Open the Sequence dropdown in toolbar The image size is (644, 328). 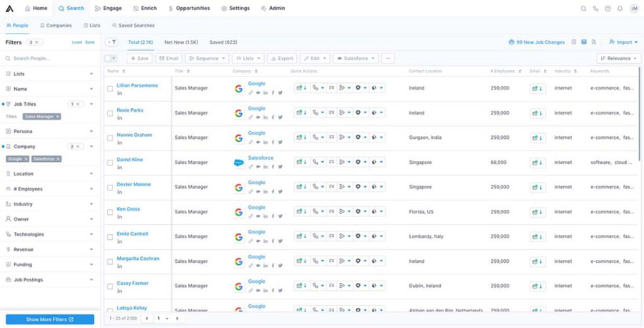[207, 59]
